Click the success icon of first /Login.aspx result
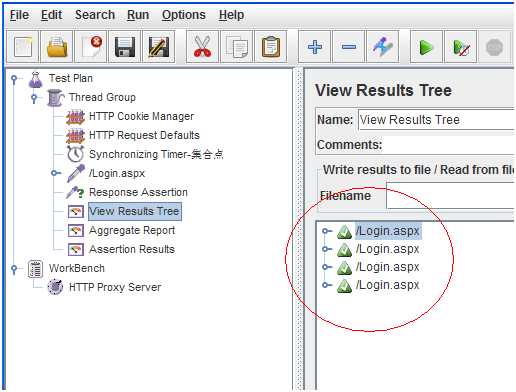The height and width of the screenshot is (392, 516). pyautogui.click(x=344, y=231)
